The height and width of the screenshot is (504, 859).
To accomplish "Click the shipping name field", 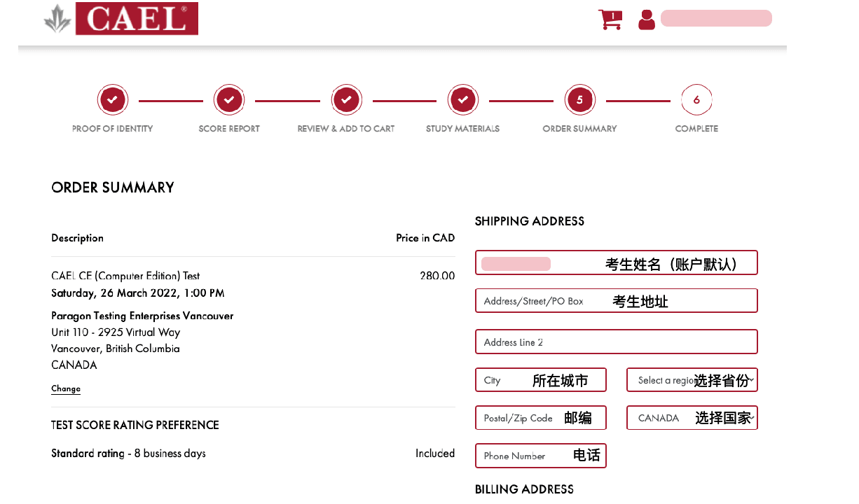I will coord(617,263).
